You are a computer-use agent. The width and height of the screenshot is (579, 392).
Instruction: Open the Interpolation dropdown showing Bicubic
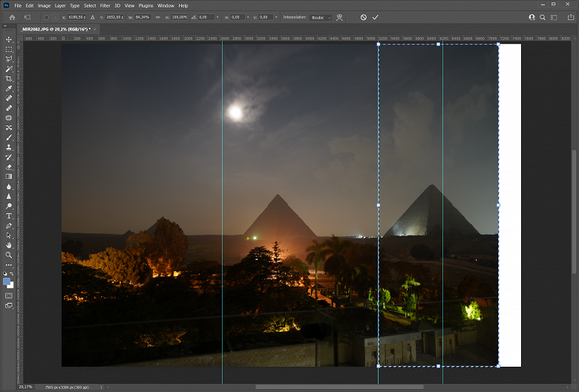click(321, 17)
